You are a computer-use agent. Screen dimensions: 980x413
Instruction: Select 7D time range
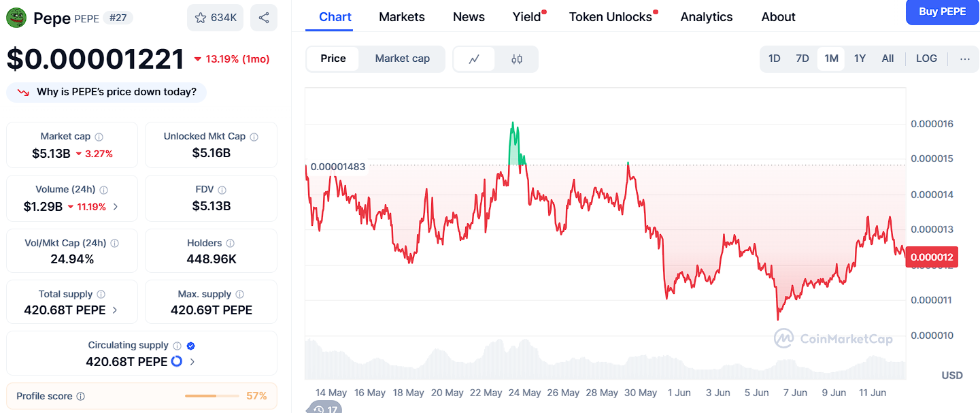pyautogui.click(x=802, y=59)
